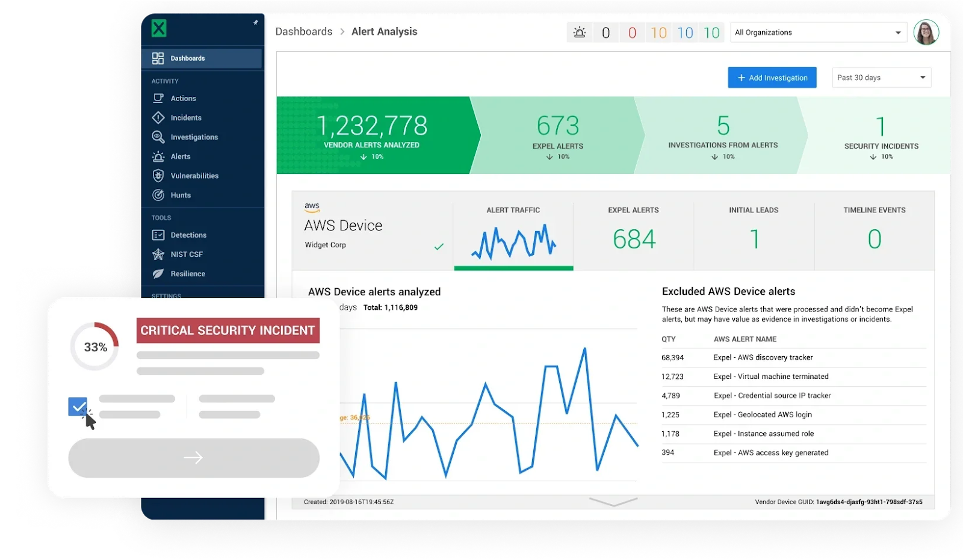The width and height of the screenshot is (963, 560).
Task: Click the Vulnerabilities shield icon
Action: (158, 175)
